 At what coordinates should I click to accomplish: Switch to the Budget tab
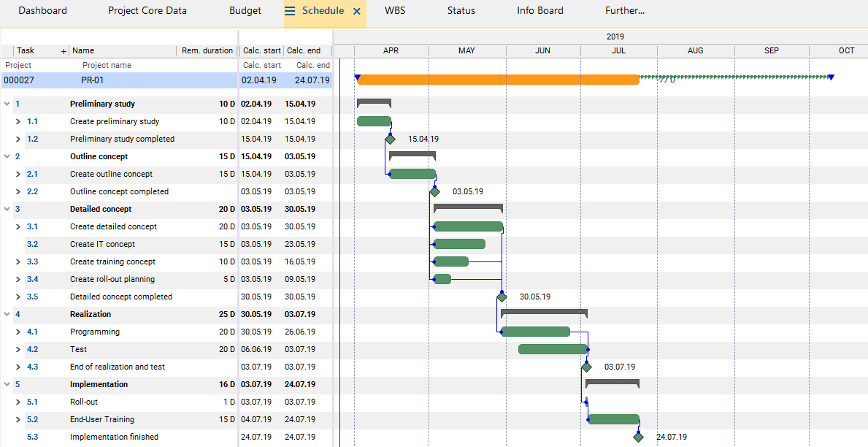245,11
